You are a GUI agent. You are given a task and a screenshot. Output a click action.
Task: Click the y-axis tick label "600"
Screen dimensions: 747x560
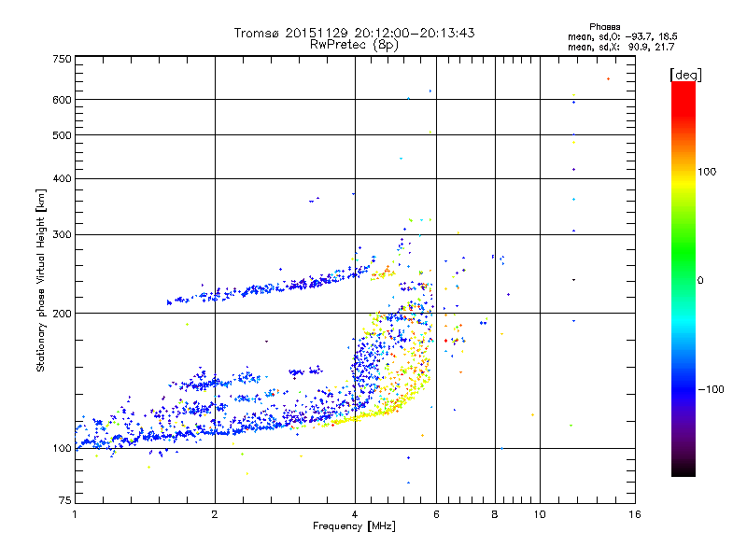pyautogui.click(x=62, y=100)
